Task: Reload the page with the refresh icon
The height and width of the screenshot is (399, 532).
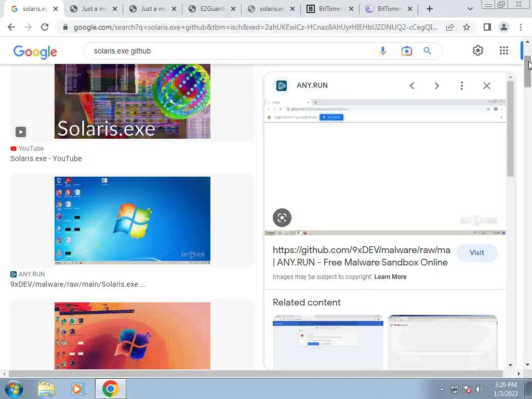Action: (45, 27)
